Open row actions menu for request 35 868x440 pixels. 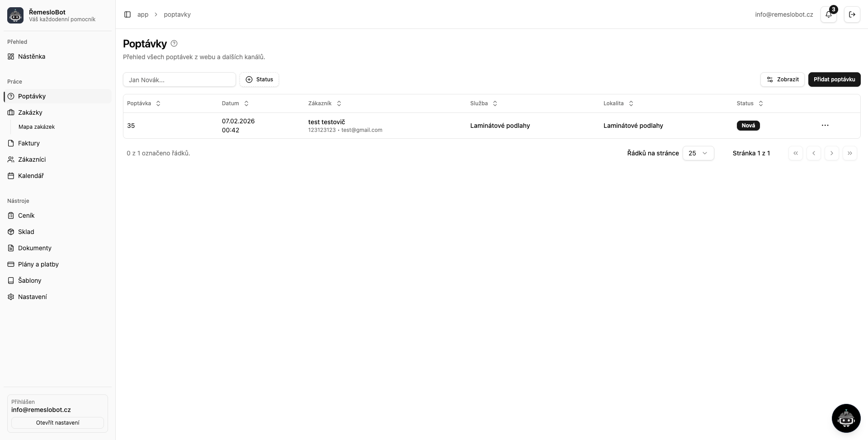[x=825, y=126]
